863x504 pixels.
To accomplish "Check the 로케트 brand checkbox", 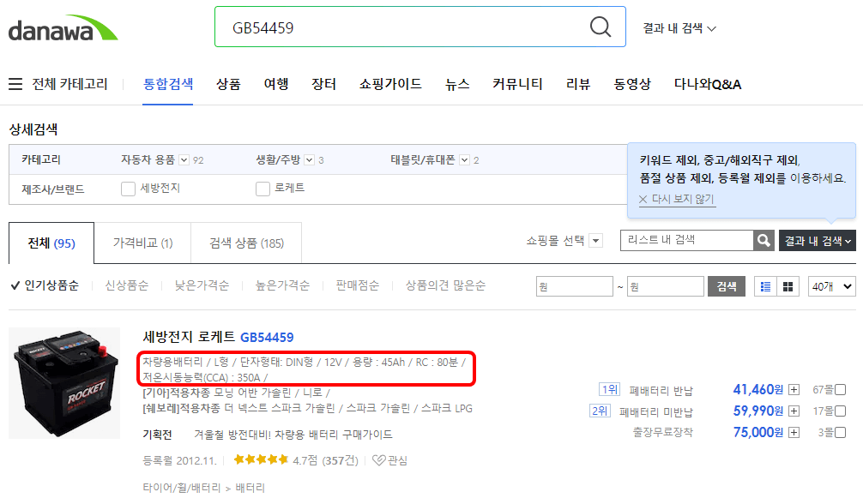I will point(263,189).
